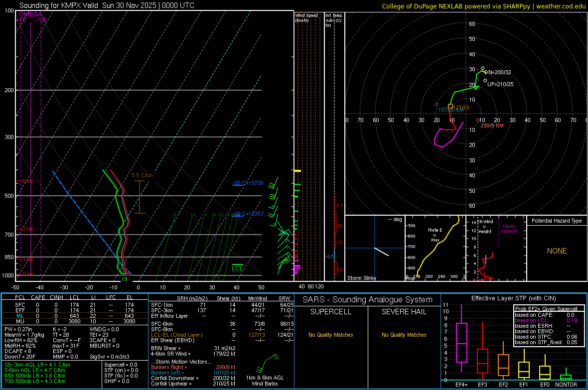Select the MU parcel row

click(x=75, y=321)
